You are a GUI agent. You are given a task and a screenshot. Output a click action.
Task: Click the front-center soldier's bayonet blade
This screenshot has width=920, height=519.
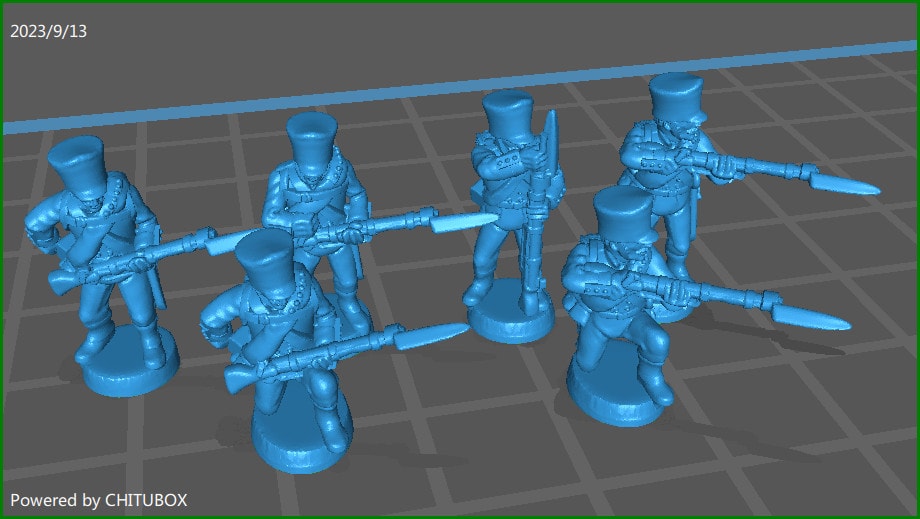tap(430, 336)
